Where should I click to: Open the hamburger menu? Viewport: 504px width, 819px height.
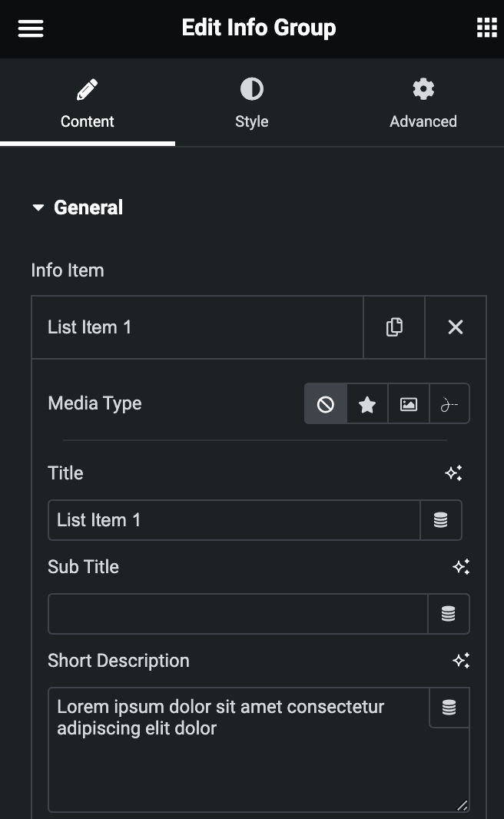click(x=30, y=28)
